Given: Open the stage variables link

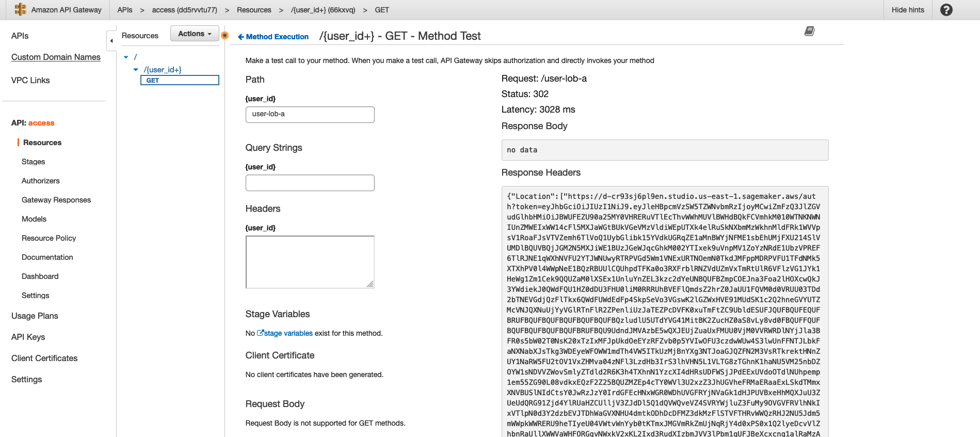Looking at the screenshot, I should click(x=288, y=333).
